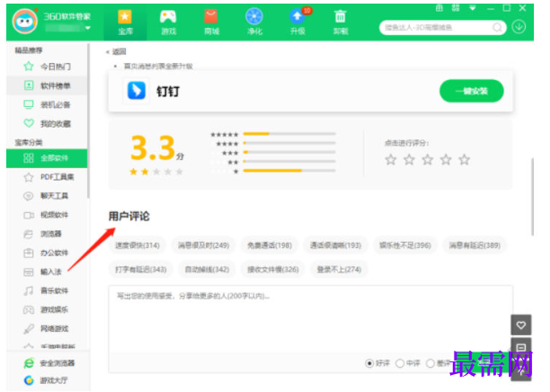Click the main page vertical scrollbar
Screen dimensions: 550x392
click(532, 197)
